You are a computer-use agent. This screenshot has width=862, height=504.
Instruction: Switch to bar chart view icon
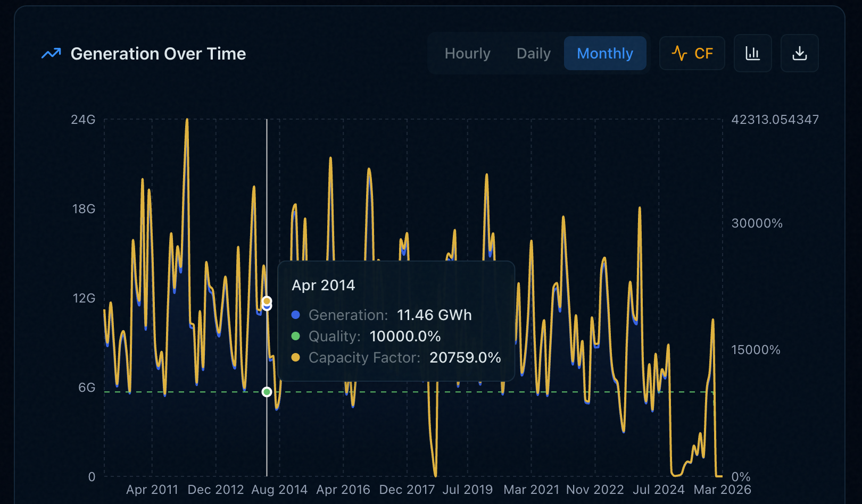click(752, 53)
